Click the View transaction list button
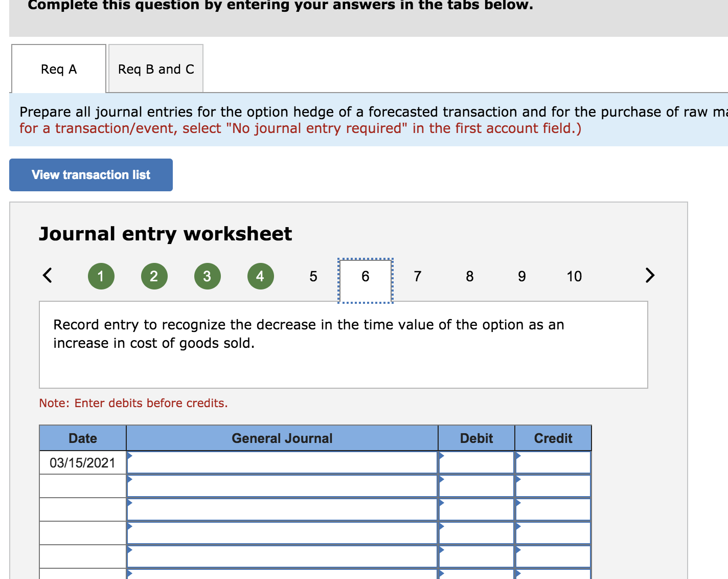 [x=91, y=175]
